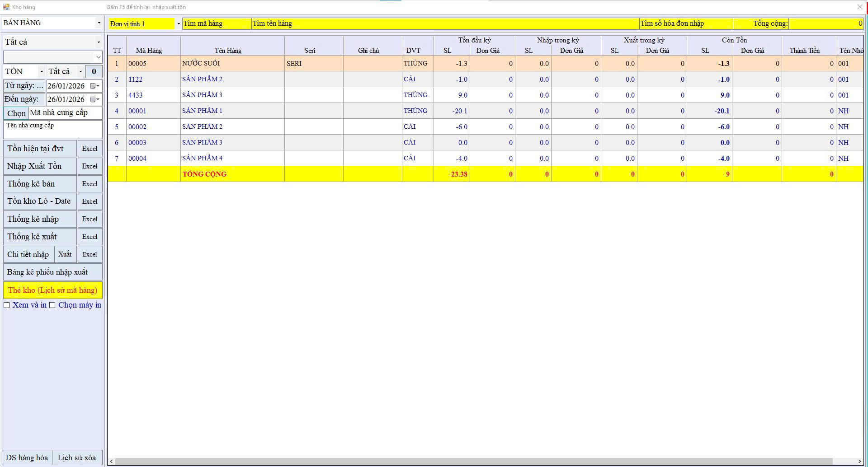The height and width of the screenshot is (467, 868).
Task: Click the Tìm tên hàng search field
Action: click(x=445, y=23)
